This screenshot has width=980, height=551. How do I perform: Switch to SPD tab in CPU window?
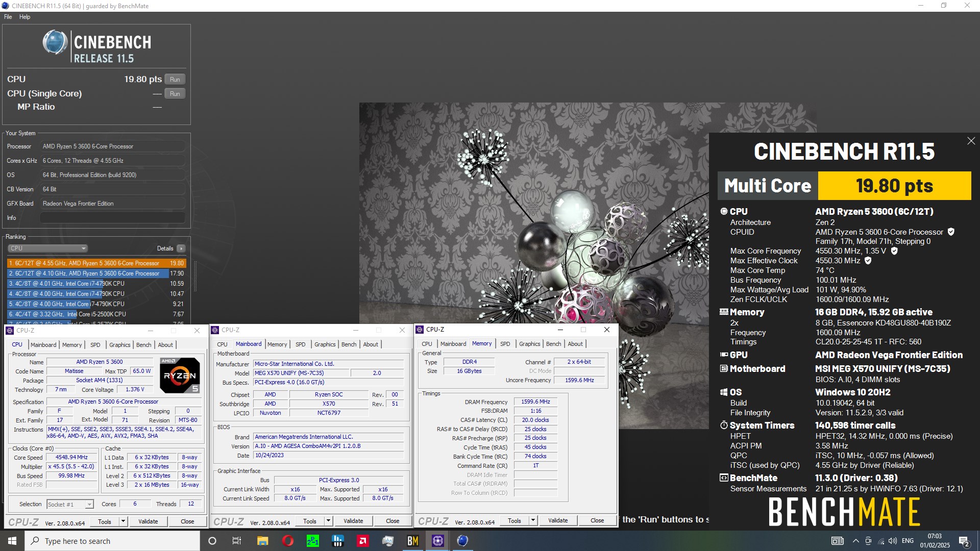95,345
